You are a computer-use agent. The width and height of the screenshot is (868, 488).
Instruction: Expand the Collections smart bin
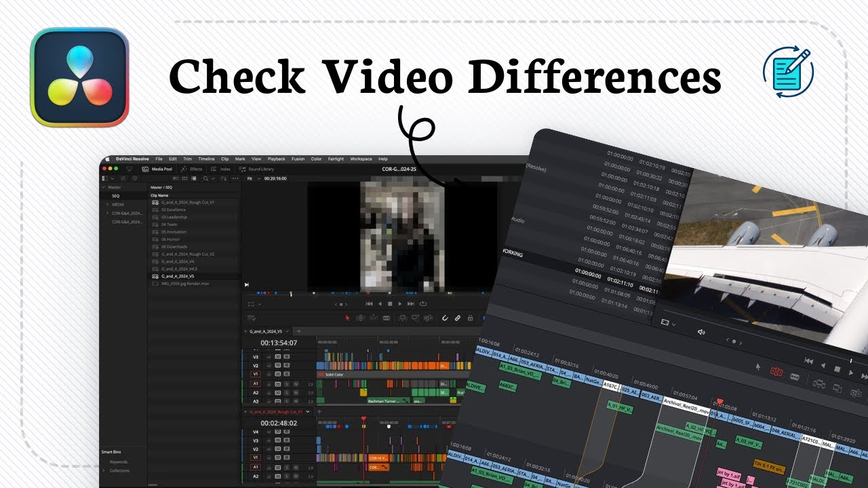pos(104,470)
